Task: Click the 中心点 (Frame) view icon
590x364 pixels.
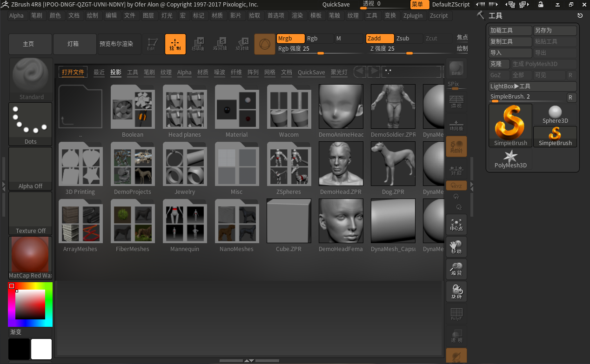Action: coord(456,224)
